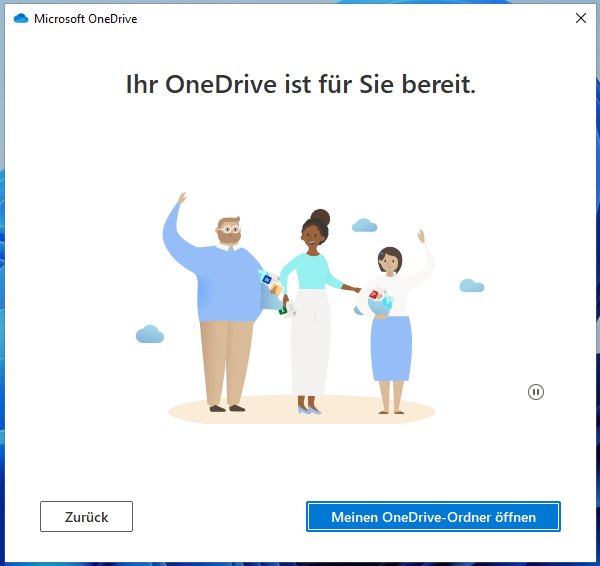
Task: Click the small cloud above the two women
Action: pyautogui.click(x=364, y=225)
